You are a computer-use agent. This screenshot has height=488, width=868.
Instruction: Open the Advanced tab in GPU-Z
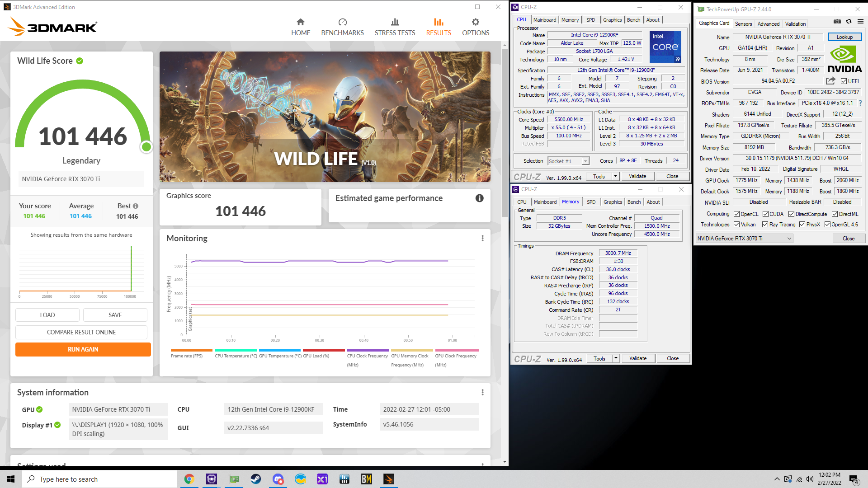[768, 24]
